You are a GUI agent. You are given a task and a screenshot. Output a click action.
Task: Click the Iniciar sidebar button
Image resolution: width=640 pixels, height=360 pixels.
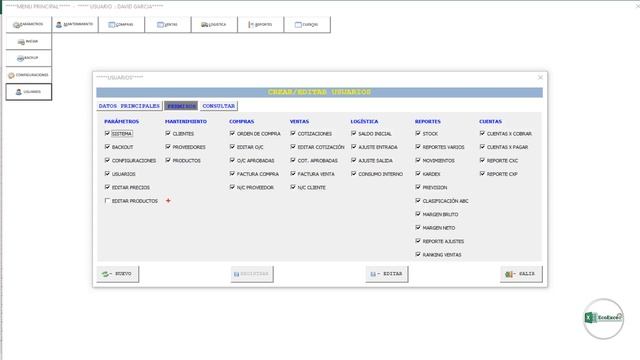coord(29,42)
